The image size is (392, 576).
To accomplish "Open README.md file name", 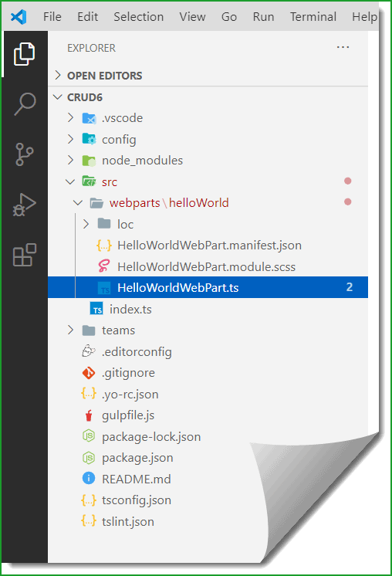I will click(136, 479).
